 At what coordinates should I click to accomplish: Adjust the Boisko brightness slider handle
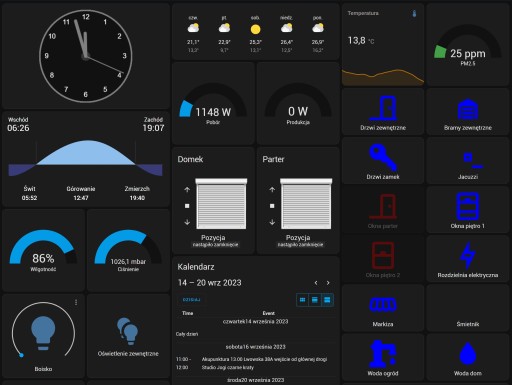click(x=21, y=355)
